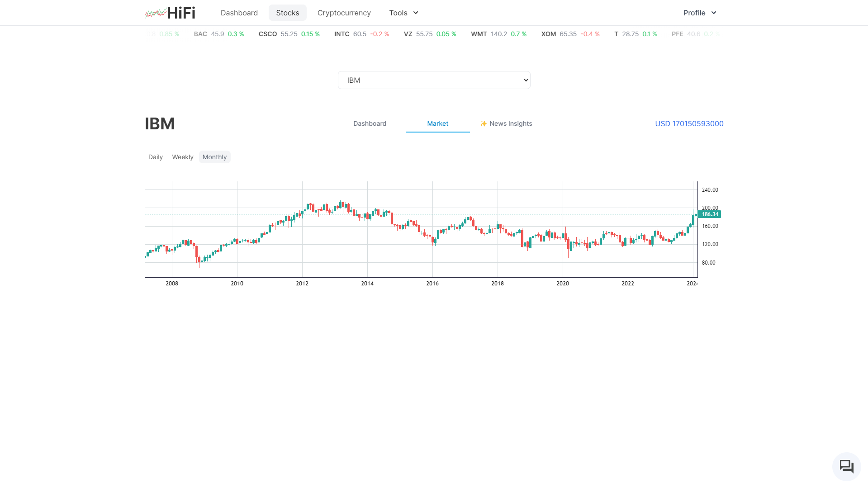Switch to the IBM Dashboard tab
Screen dimensions: 868x488
click(370, 123)
